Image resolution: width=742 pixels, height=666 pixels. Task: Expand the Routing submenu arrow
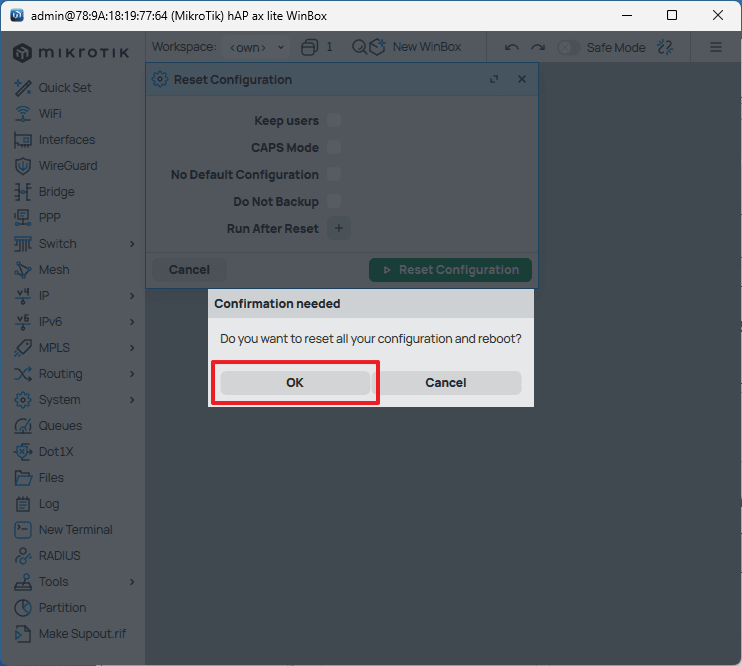[132, 374]
